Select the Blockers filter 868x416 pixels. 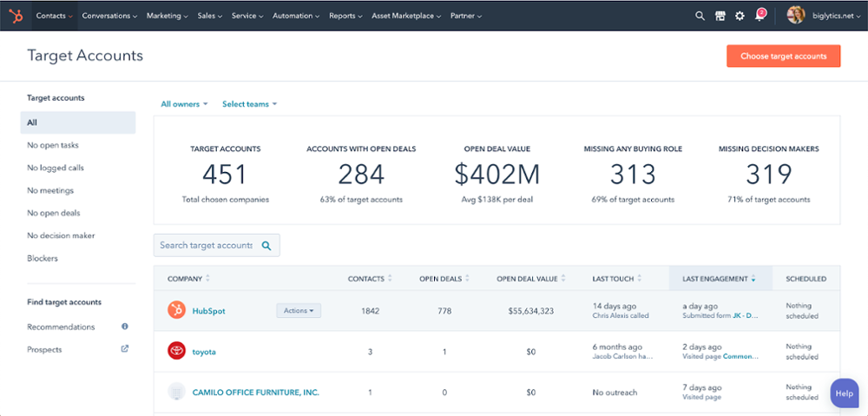(x=43, y=258)
